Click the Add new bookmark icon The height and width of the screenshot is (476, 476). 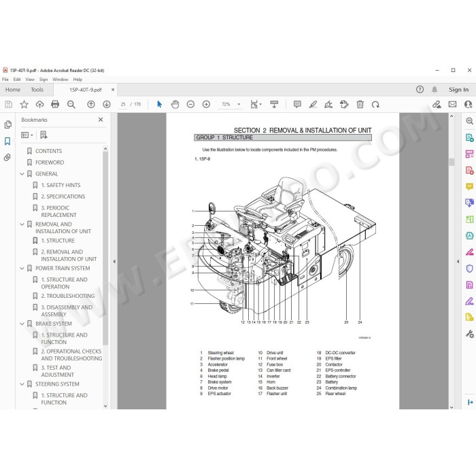coord(44,135)
